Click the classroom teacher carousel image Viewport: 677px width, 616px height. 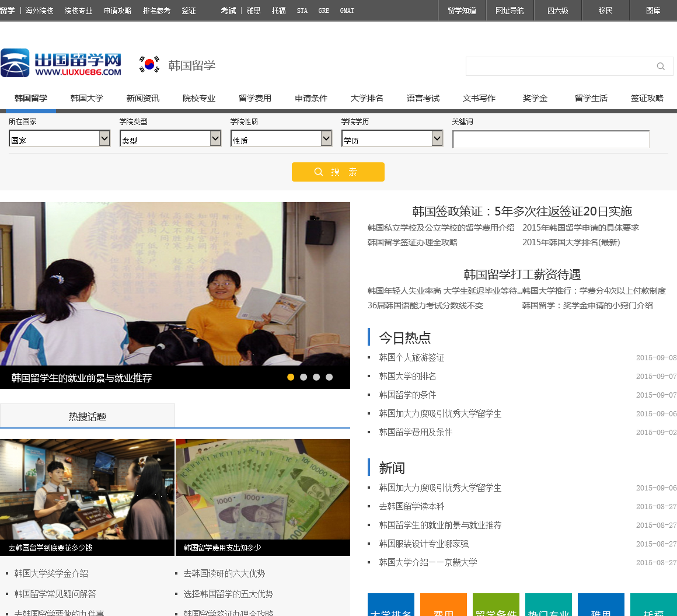tap(175, 284)
